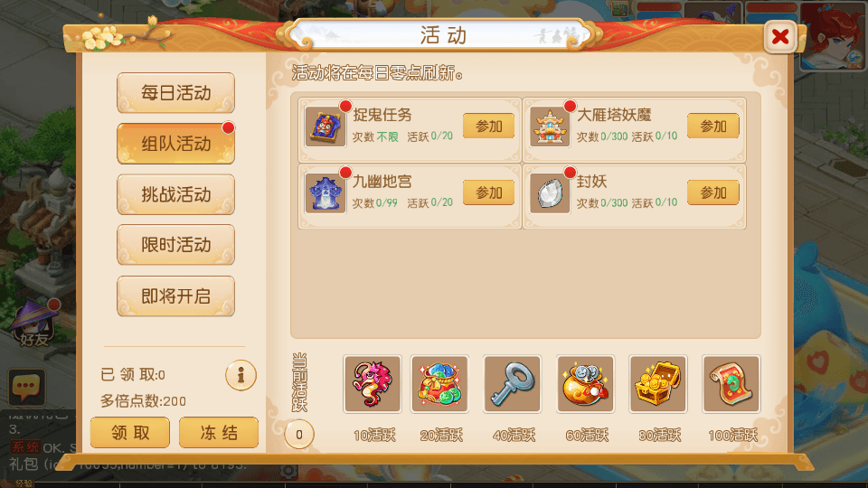Close the 活动 window
Viewport: 868px width, 488px height.
pos(780,36)
